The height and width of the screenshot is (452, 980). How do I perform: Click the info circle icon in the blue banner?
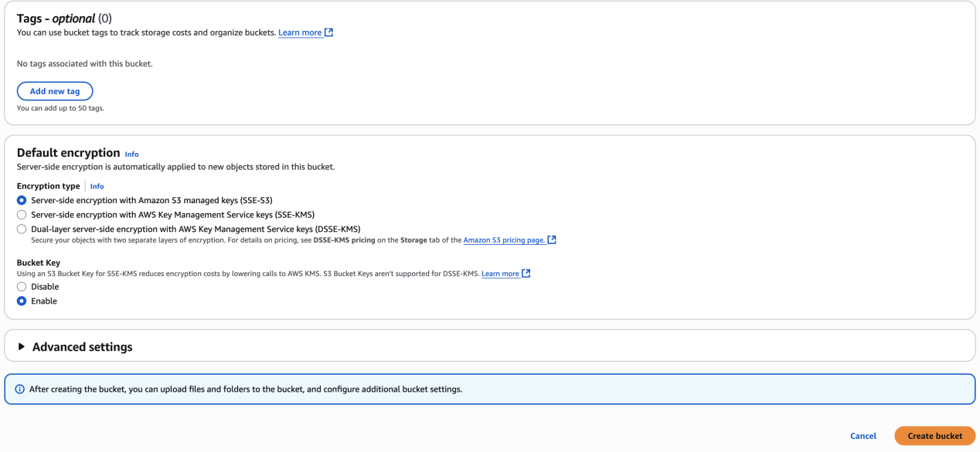(20, 389)
